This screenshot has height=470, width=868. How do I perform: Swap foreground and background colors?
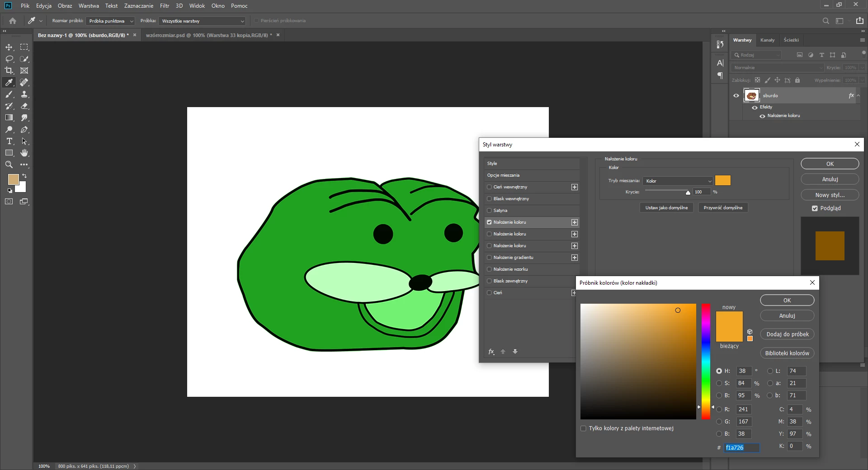24,176
